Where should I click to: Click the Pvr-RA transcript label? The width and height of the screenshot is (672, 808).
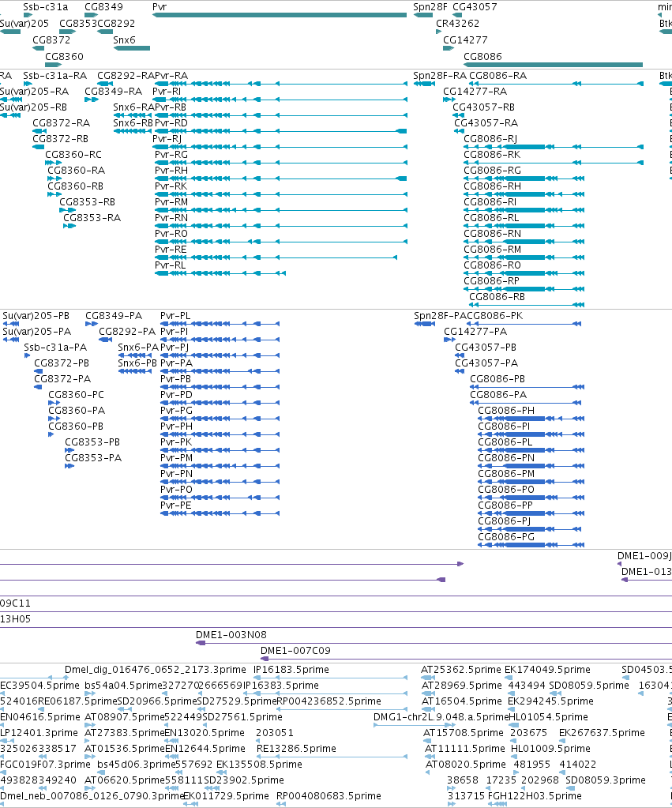coord(171,76)
